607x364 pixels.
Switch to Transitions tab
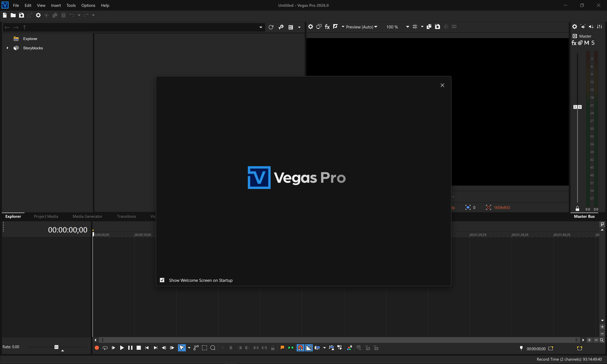click(126, 216)
